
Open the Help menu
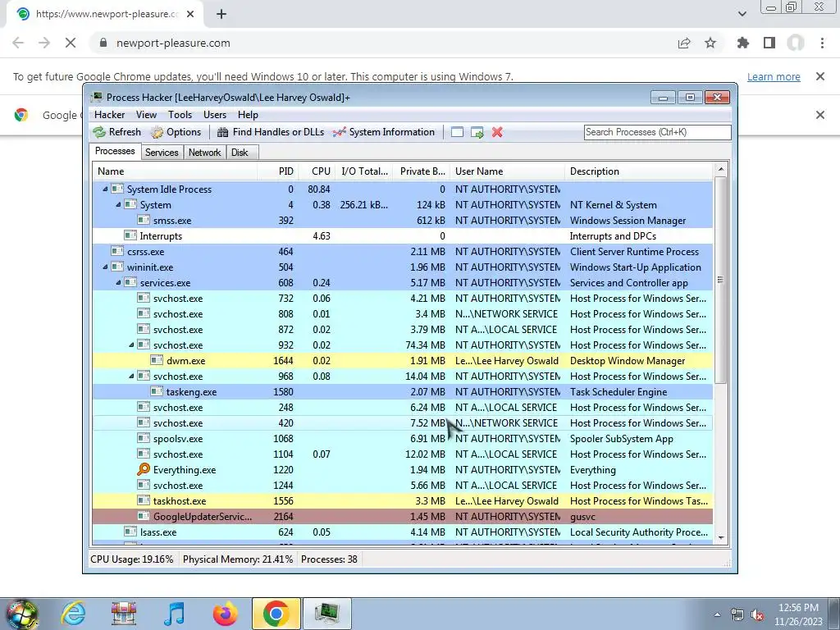[x=248, y=115]
